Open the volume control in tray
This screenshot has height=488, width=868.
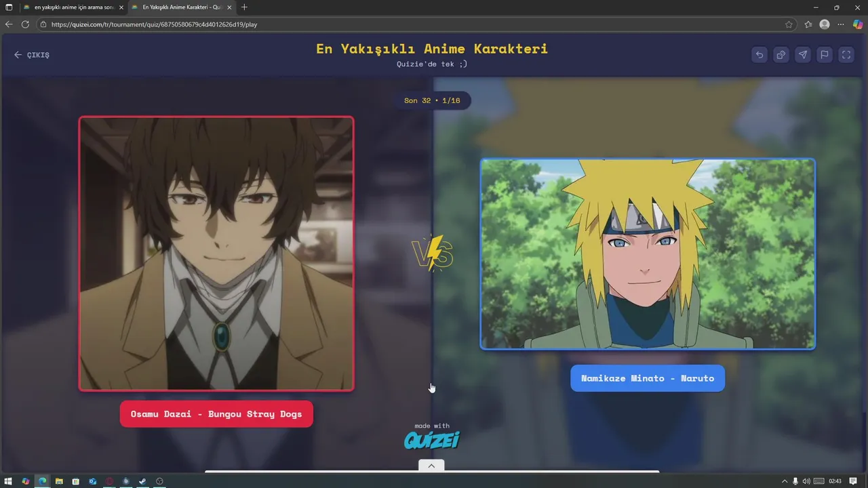tap(806, 481)
